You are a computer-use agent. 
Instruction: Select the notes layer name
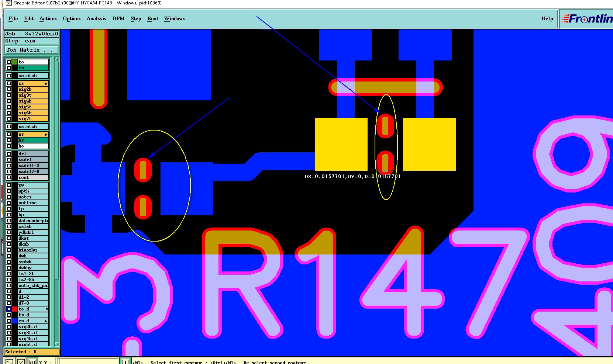(33, 197)
